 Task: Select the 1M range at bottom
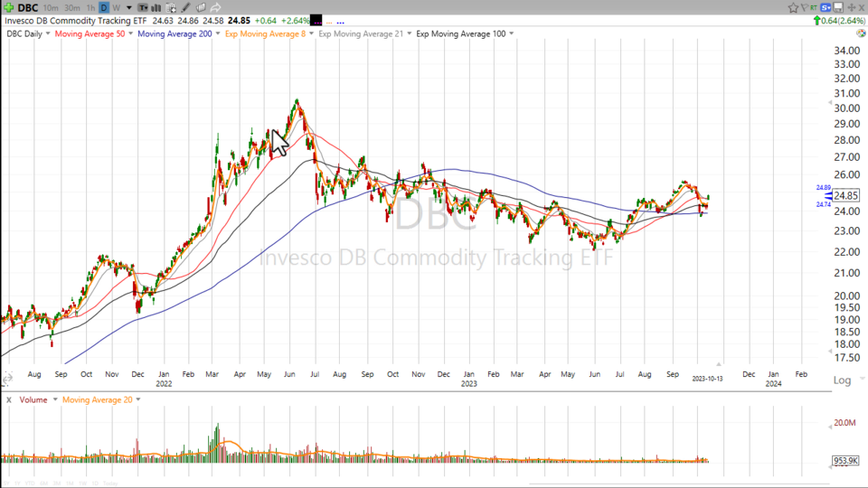[70, 483]
